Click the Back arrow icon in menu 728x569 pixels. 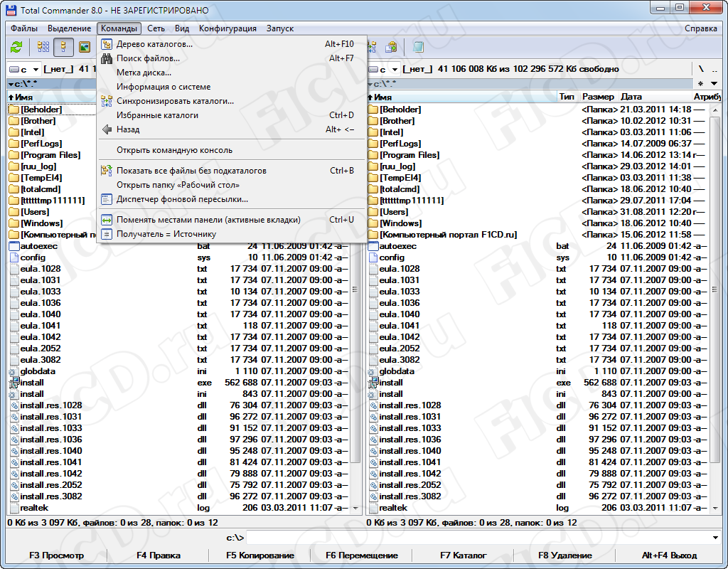pyautogui.click(x=107, y=129)
